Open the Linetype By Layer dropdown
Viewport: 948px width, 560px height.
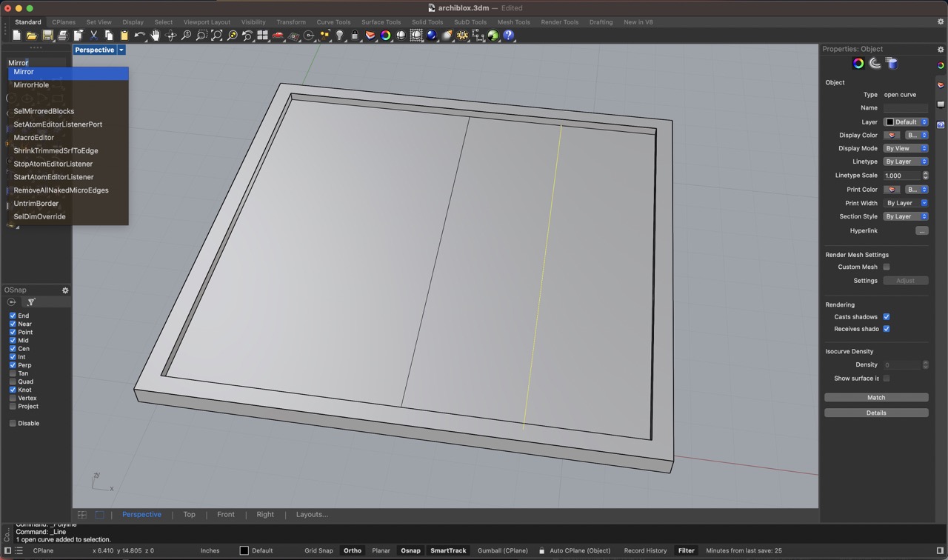pyautogui.click(x=906, y=161)
